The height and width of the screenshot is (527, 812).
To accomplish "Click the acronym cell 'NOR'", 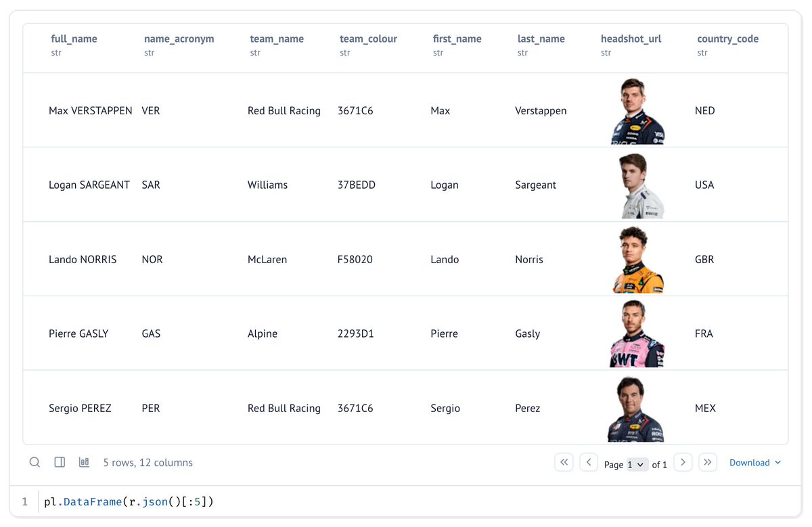I will (152, 259).
